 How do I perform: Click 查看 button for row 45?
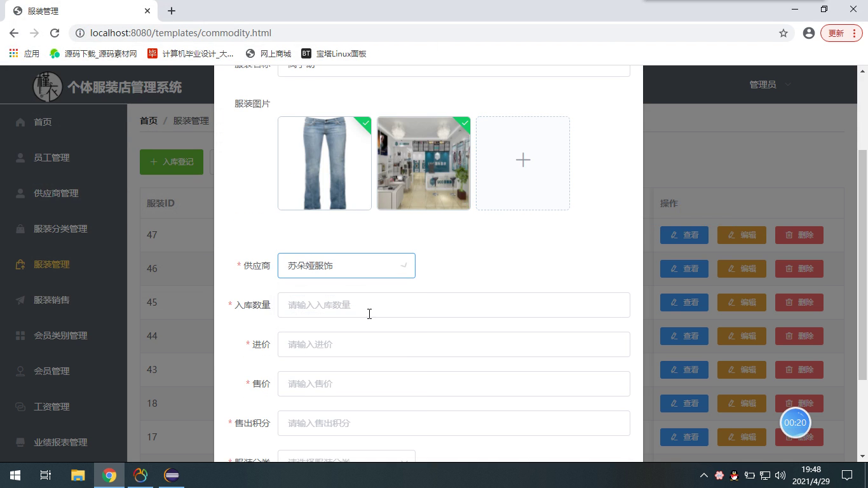pos(684,302)
